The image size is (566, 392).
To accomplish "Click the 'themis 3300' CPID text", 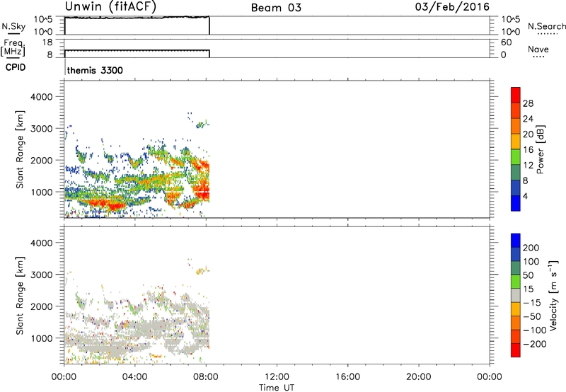I will (x=95, y=70).
